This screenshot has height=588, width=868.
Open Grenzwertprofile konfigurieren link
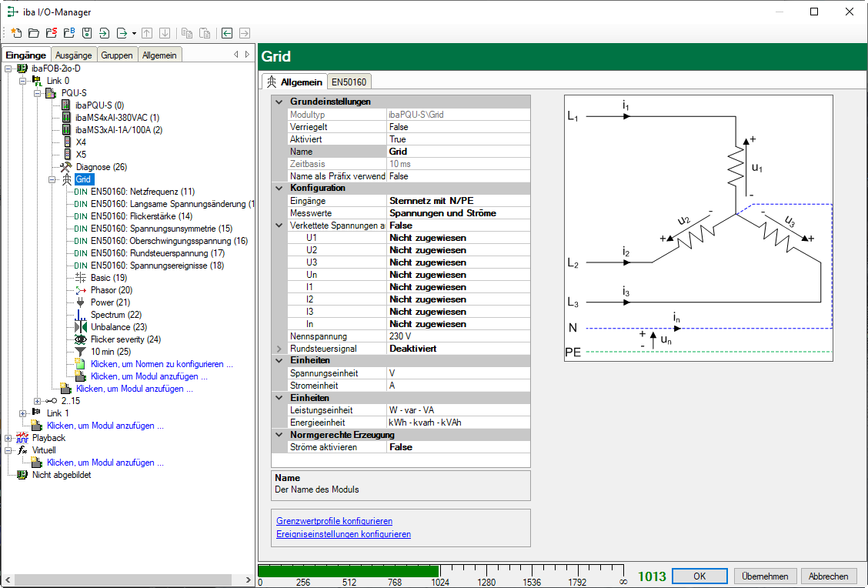tap(334, 521)
